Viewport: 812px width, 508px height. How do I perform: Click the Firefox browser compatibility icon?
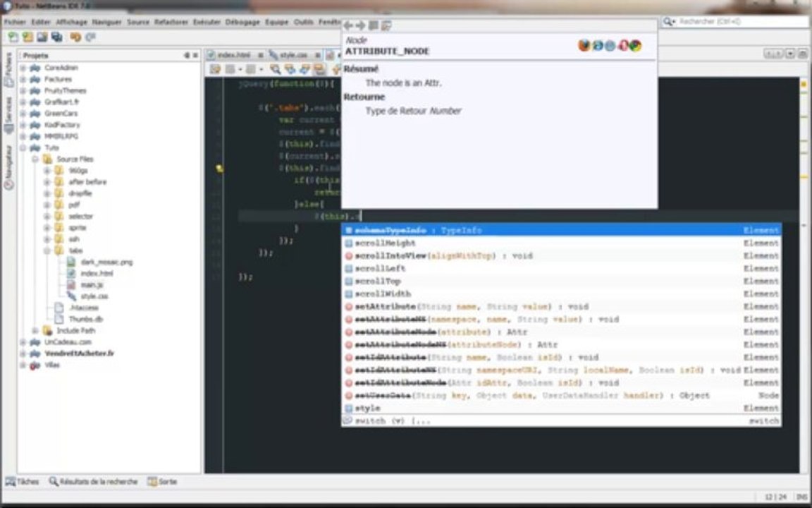pyautogui.click(x=584, y=46)
